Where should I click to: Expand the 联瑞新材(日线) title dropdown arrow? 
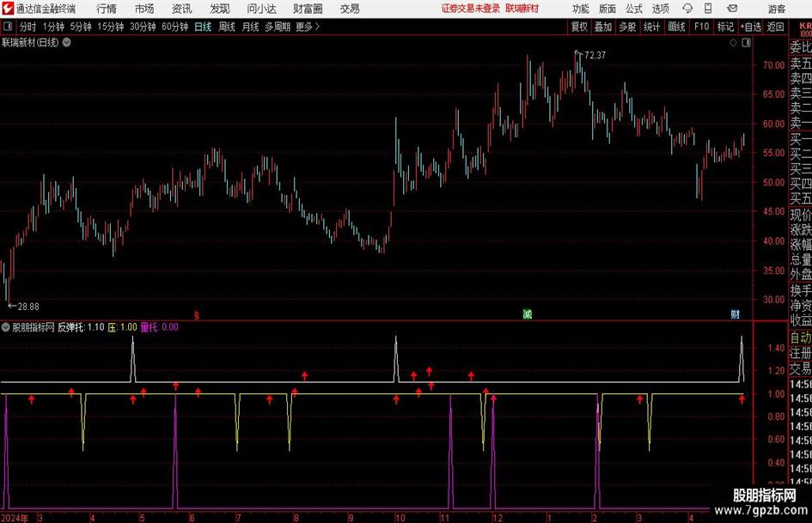67,42
